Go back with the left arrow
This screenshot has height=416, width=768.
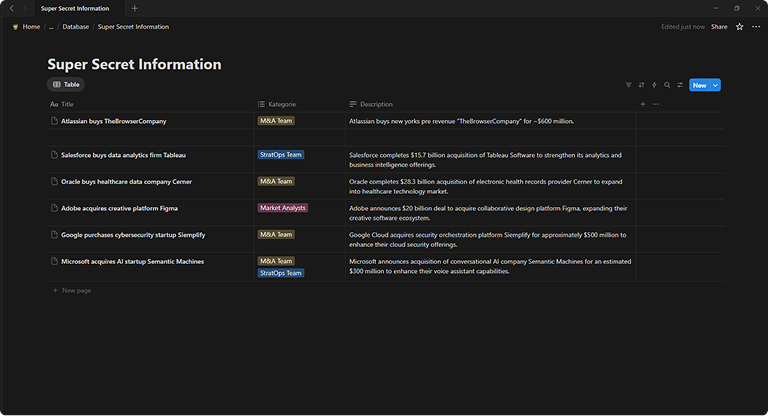(12, 8)
